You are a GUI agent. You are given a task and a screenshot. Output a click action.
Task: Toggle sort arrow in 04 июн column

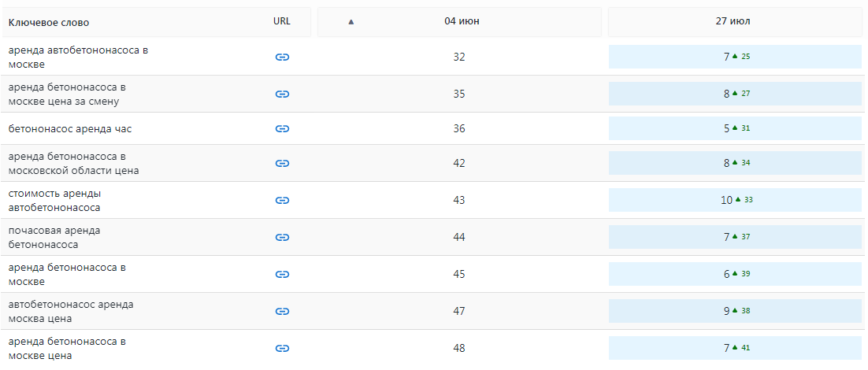351,22
